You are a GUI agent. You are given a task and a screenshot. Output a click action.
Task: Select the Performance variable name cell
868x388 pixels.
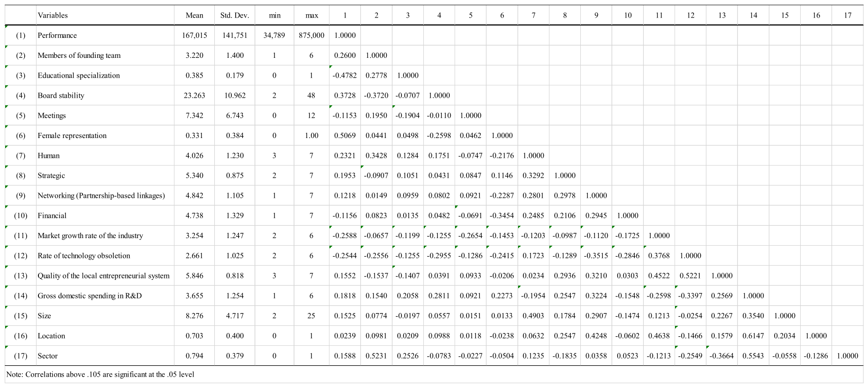click(57, 36)
